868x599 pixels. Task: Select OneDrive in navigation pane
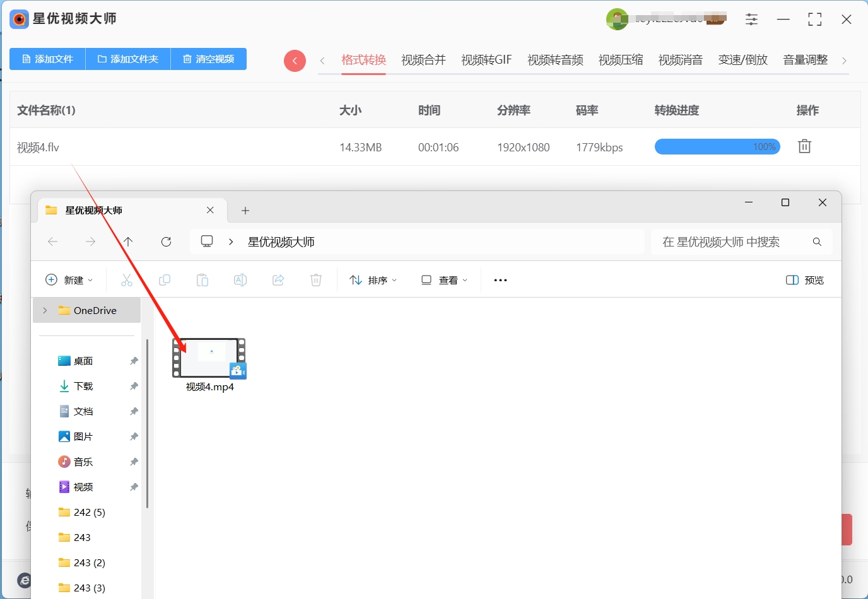[87, 310]
